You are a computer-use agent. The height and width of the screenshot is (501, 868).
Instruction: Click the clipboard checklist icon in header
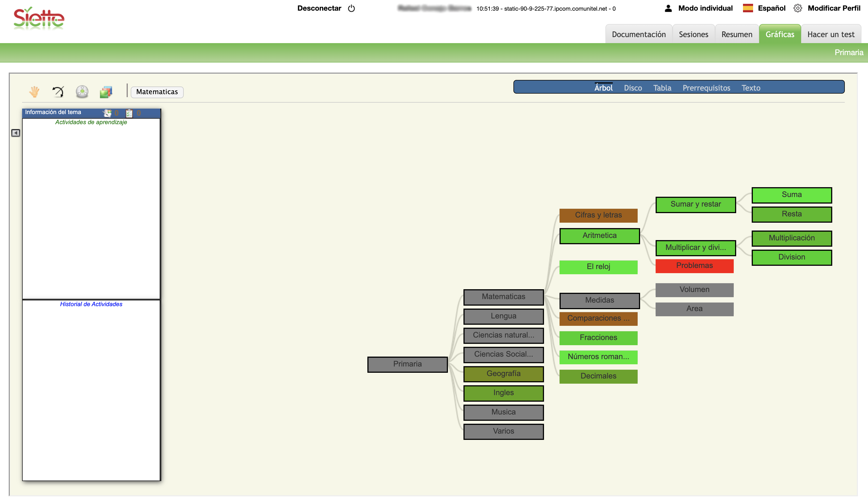(x=129, y=113)
